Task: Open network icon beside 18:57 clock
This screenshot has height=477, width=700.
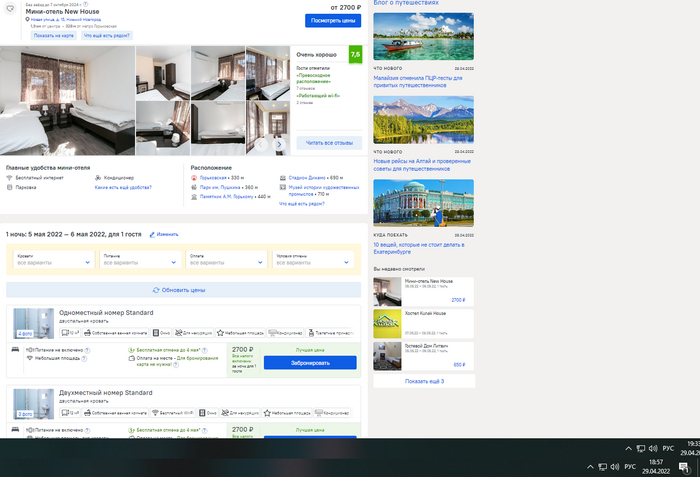Action: pyautogui.click(x=602, y=467)
